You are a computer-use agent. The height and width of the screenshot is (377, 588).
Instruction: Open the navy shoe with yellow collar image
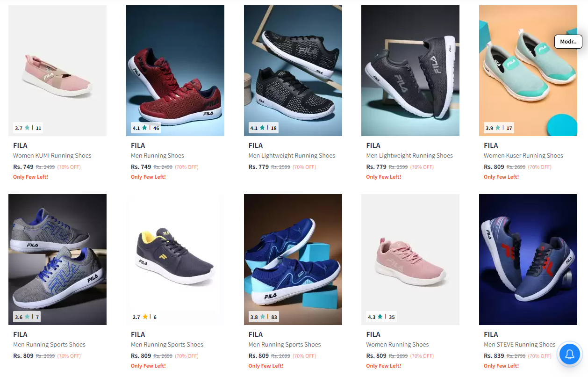(175, 260)
